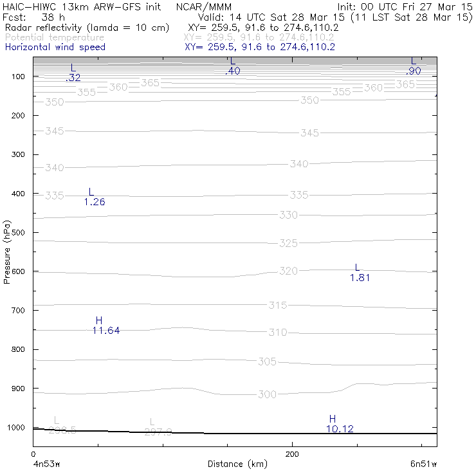Click the '330' potential temperature contour label

tap(288, 215)
